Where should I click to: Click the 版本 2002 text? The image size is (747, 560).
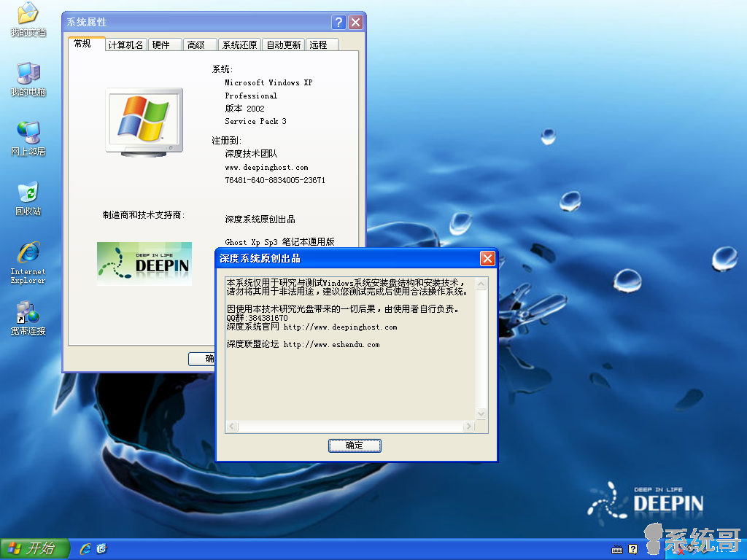coord(245,109)
